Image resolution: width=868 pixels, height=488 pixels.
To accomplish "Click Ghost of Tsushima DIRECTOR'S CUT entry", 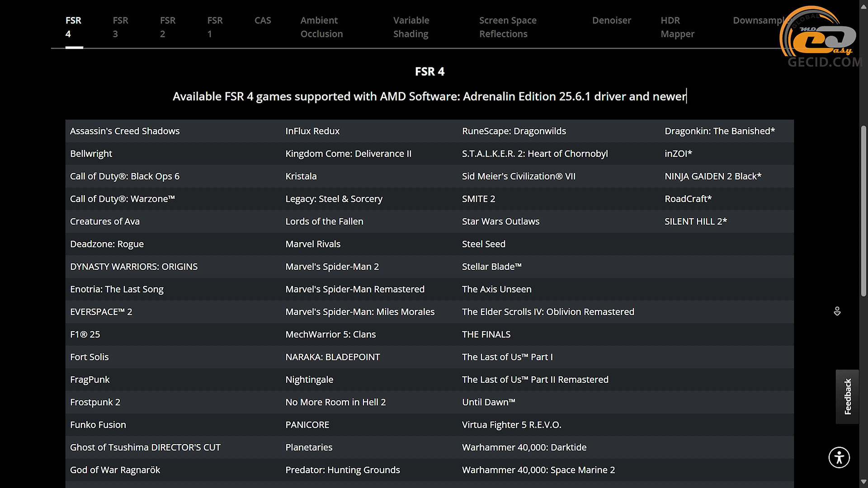I will tap(145, 447).
